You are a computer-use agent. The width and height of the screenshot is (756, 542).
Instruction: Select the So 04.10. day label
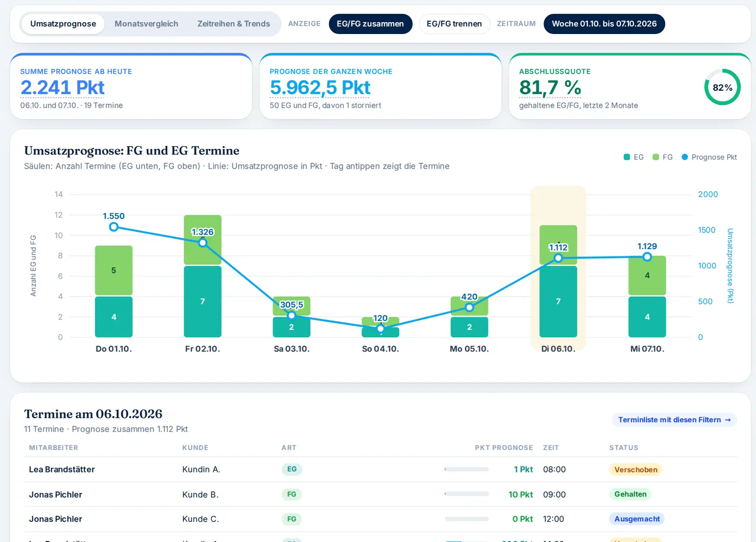tap(380, 349)
